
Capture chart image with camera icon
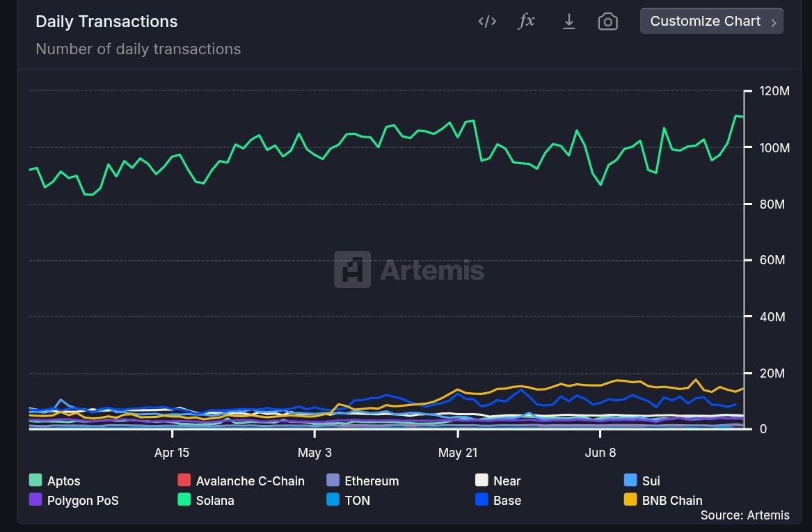[607, 22]
